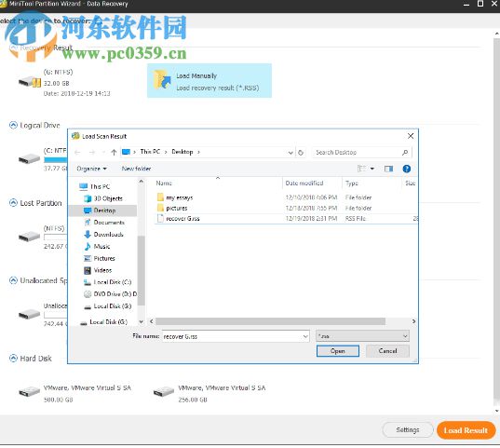
Task: Click the New folder button
Action: coord(136,169)
